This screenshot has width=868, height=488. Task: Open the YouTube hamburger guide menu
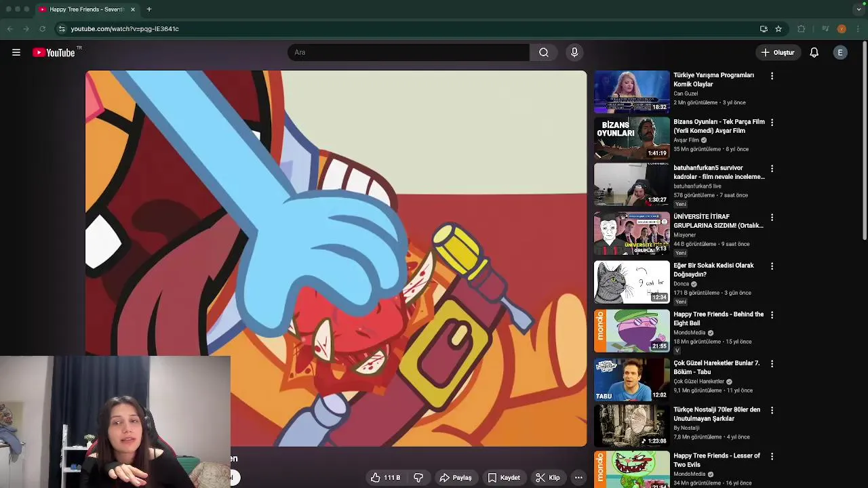point(16,52)
